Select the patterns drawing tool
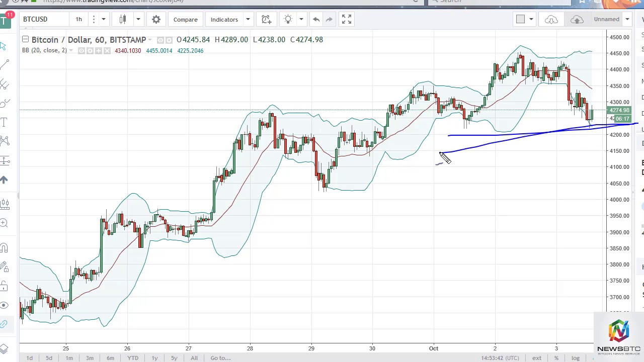 click(x=4, y=141)
